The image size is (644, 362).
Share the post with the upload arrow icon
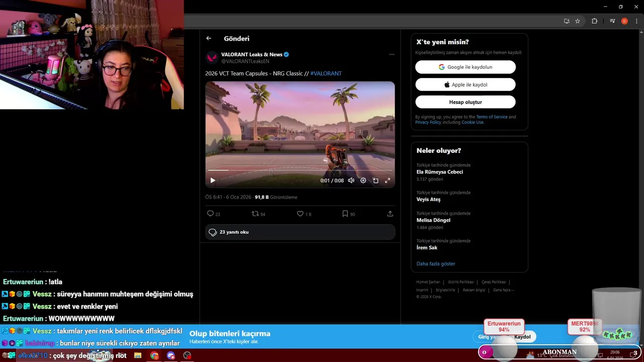point(390,214)
